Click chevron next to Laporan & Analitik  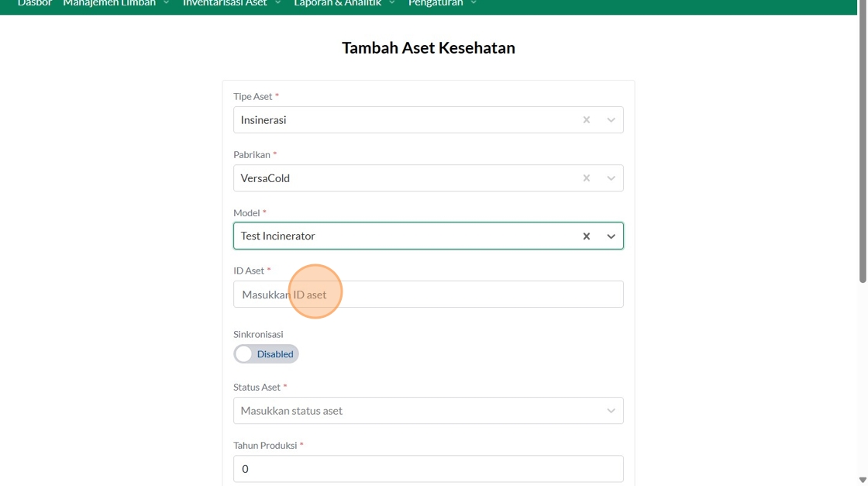pos(392,3)
